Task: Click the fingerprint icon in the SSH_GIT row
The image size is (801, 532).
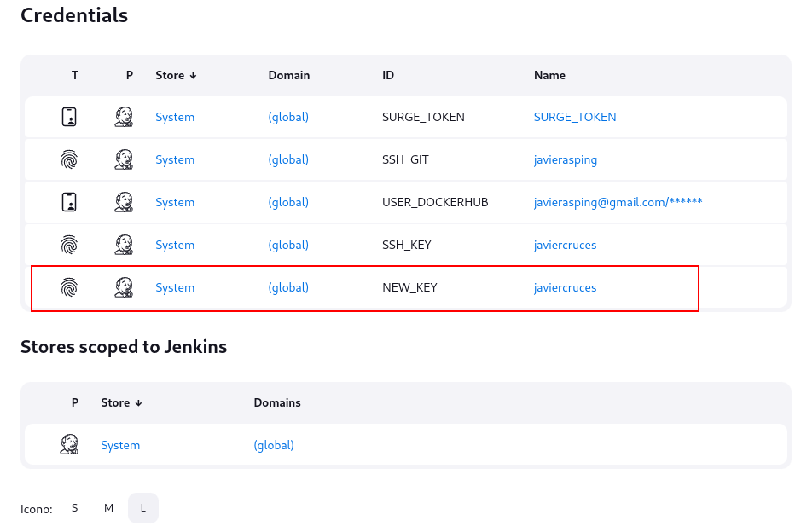Action: pos(69,159)
